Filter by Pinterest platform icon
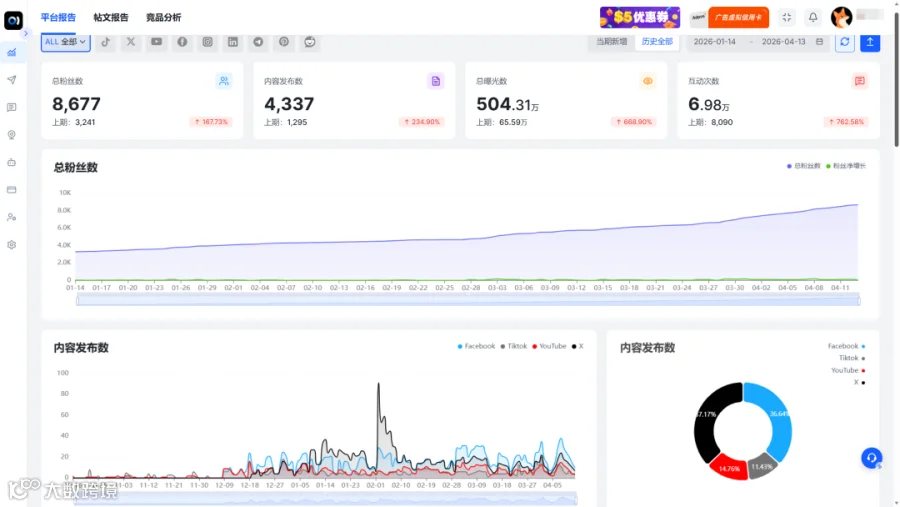This screenshot has width=900, height=507. click(x=284, y=42)
